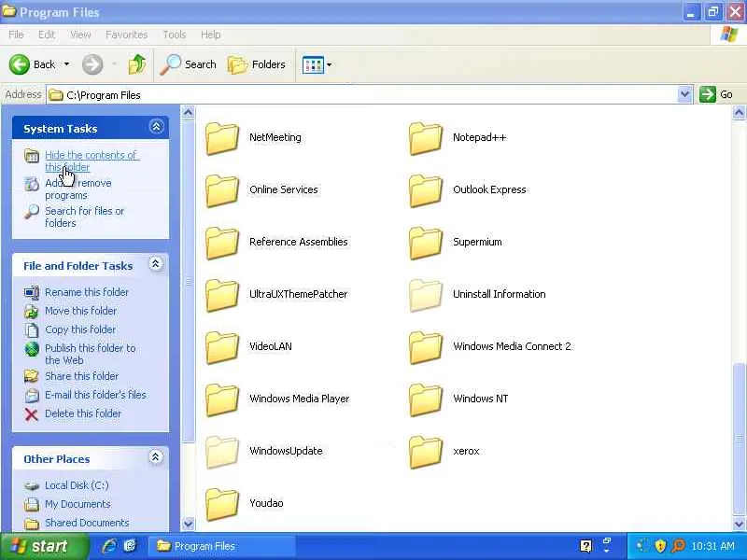Open the Edit menu
This screenshot has height=560, width=747.
46,35
